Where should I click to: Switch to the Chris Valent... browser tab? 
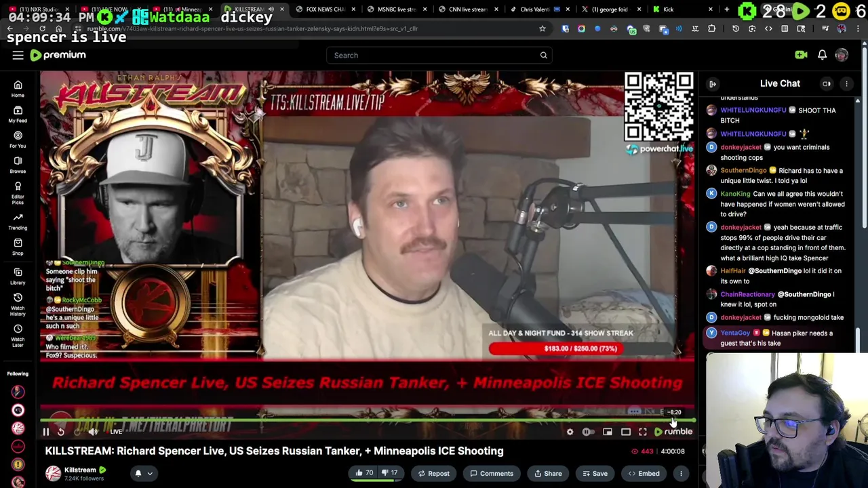click(539, 9)
